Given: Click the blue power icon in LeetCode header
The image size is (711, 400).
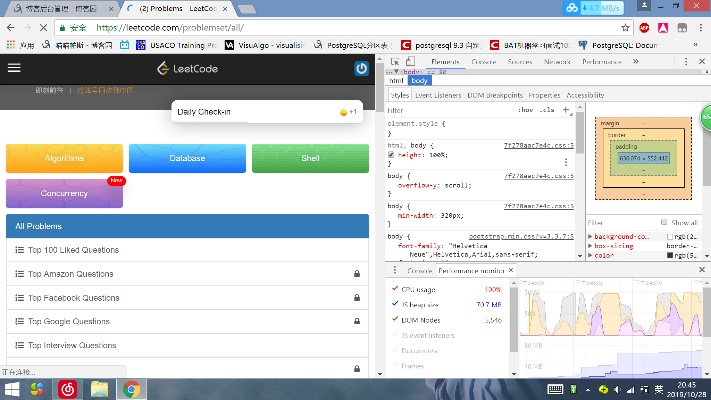Looking at the screenshot, I should coord(361,68).
